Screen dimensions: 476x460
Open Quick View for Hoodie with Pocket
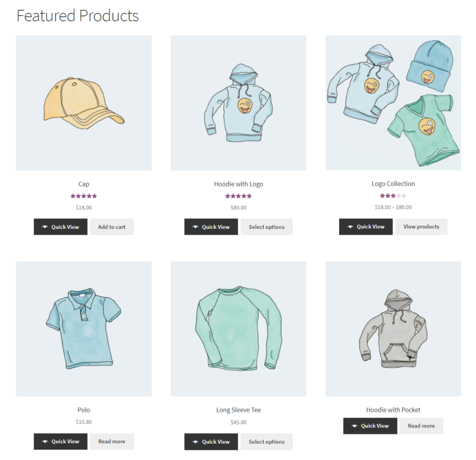click(x=370, y=426)
